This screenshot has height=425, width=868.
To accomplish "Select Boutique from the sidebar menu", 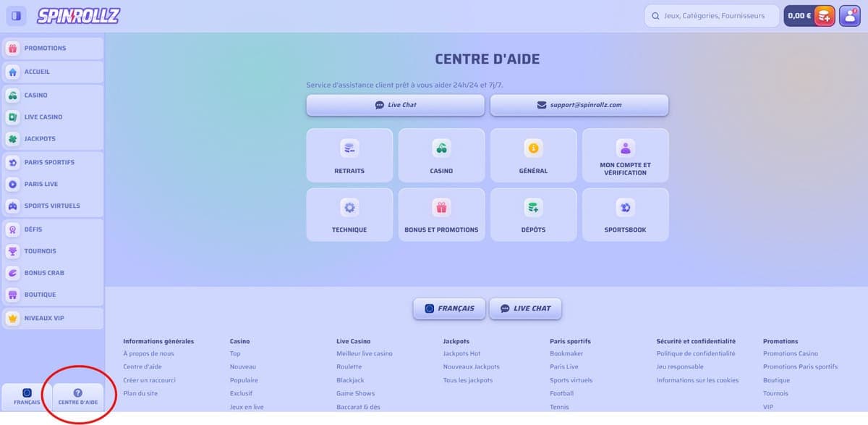I will click(43, 294).
